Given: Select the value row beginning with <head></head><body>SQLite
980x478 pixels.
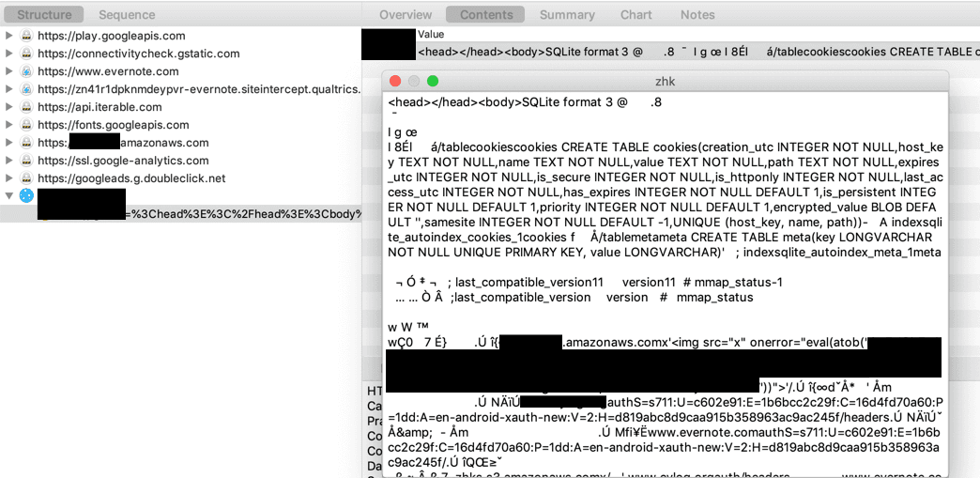Looking at the screenshot, I should [697, 52].
